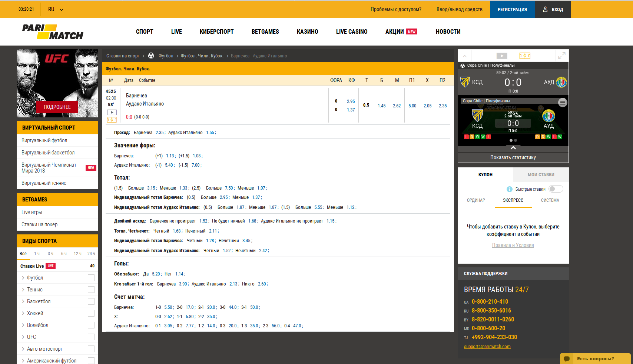The width and height of the screenshot is (633, 364).
Task: Click the soccer ball icon in breadcrumb
Action: pyautogui.click(x=151, y=56)
